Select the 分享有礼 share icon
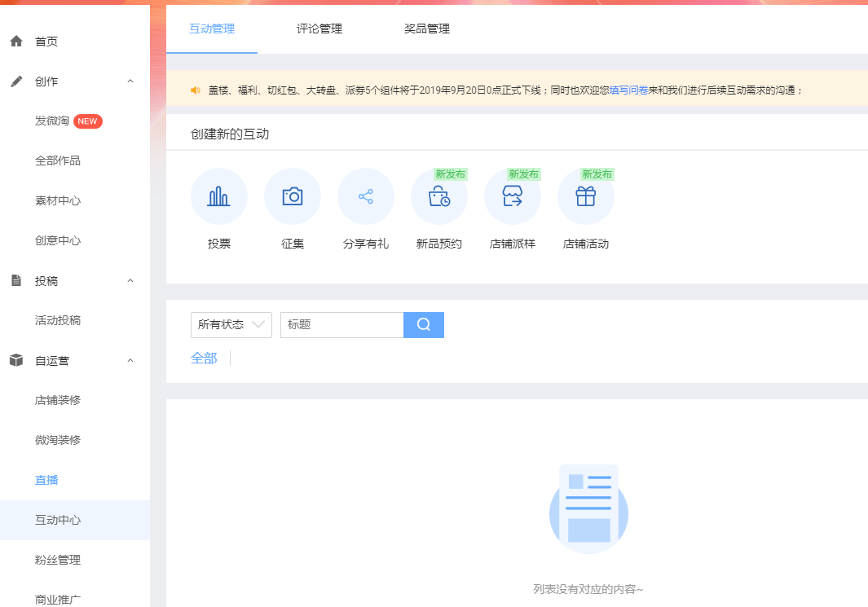The image size is (868, 607). point(365,196)
